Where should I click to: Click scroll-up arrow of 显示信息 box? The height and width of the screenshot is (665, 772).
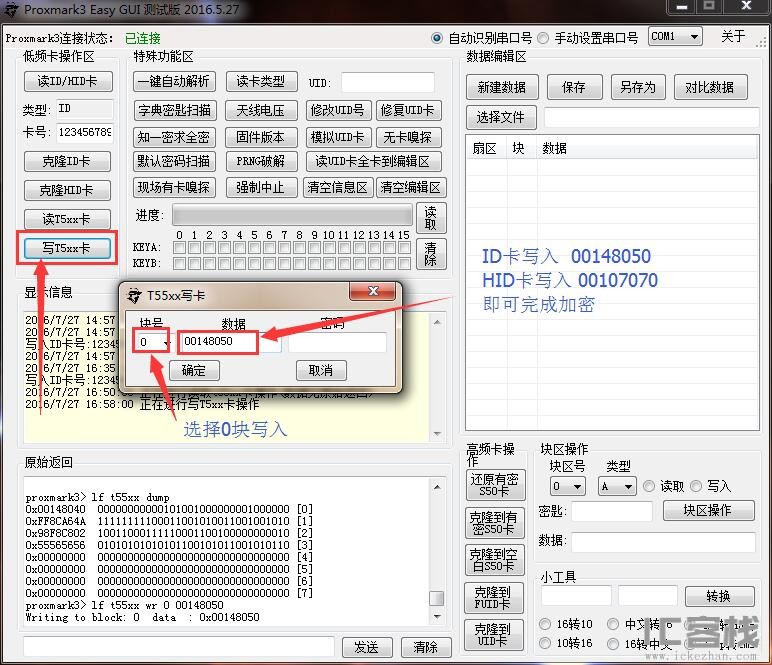click(x=437, y=322)
